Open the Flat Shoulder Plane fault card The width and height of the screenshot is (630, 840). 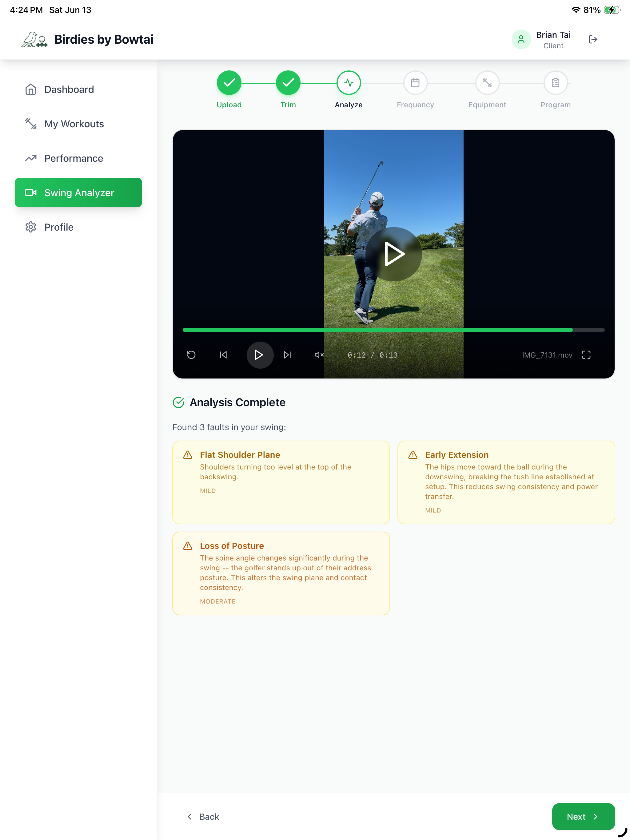(281, 482)
